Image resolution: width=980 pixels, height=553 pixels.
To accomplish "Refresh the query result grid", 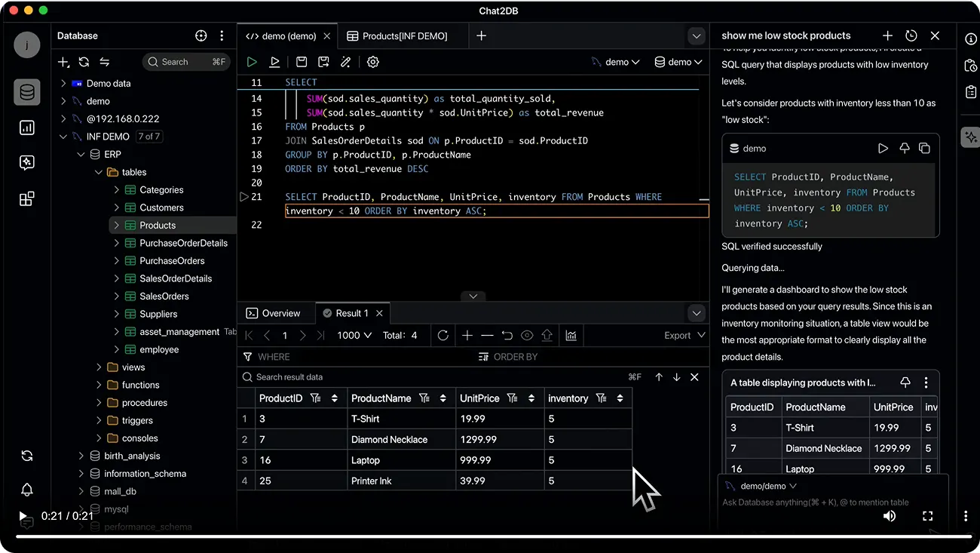I will [443, 335].
